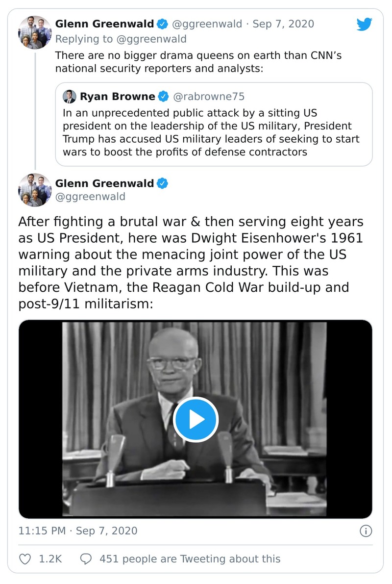
Task: Click Glenn Greenwald's second profile avatar
Action: click(x=35, y=190)
